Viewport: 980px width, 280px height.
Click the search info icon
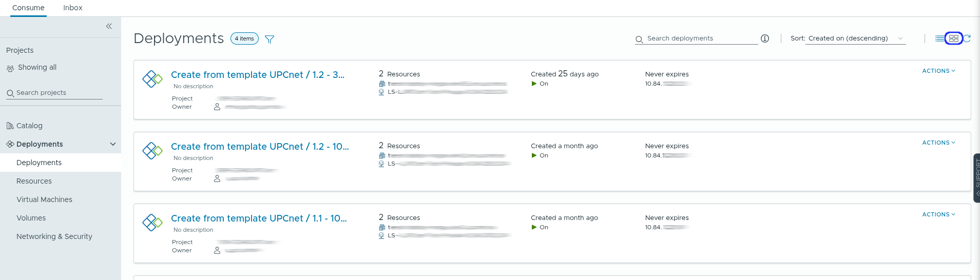click(x=765, y=38)
